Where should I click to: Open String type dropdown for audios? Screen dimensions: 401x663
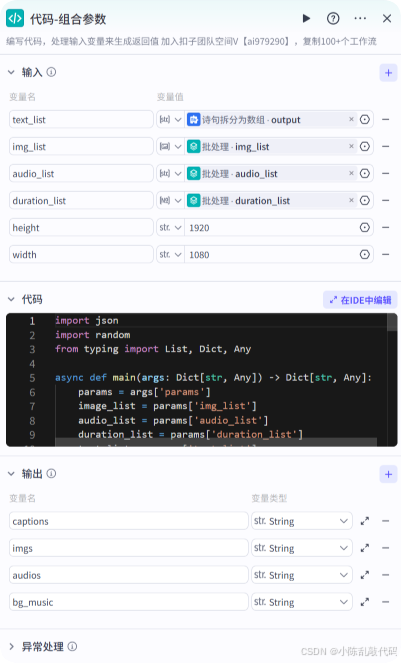click(x=302, y=575)
